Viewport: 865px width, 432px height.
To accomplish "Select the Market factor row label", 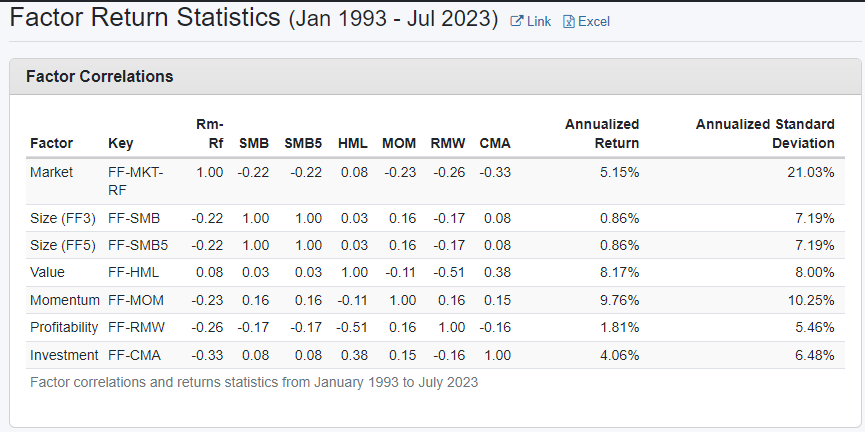I will click(52, 172).
